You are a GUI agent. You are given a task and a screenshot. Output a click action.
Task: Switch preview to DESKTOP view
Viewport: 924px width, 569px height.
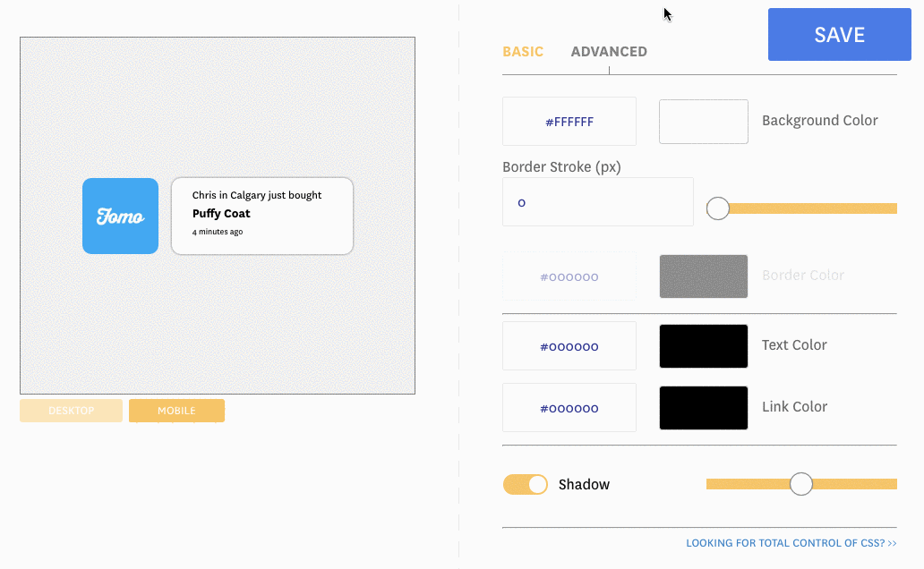pyautogui.click(x=71, y=410)
